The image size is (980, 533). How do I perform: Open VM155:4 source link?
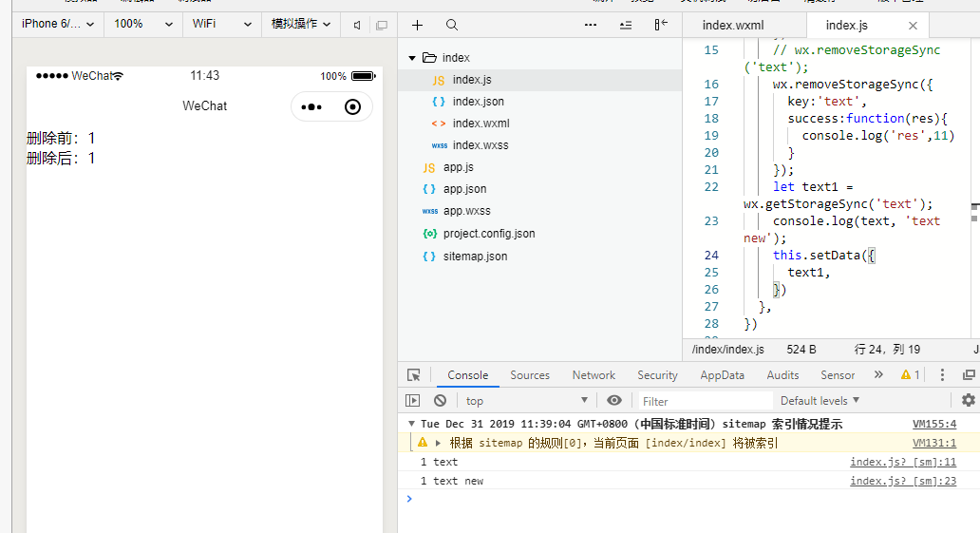click(x=934, y=424)
